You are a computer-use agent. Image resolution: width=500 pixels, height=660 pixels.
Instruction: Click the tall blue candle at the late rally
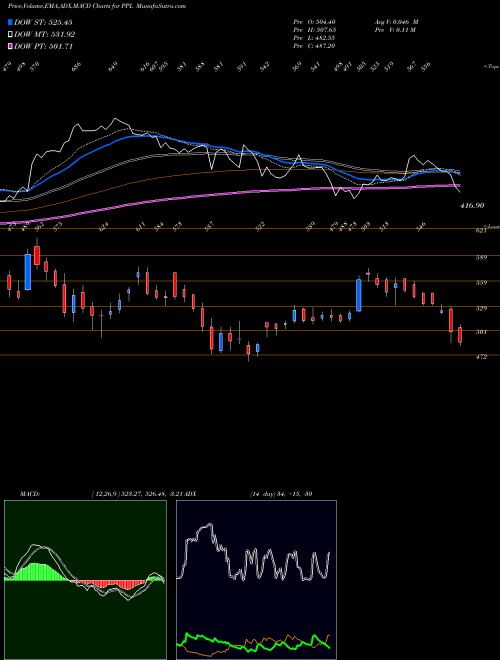point(359,295)
